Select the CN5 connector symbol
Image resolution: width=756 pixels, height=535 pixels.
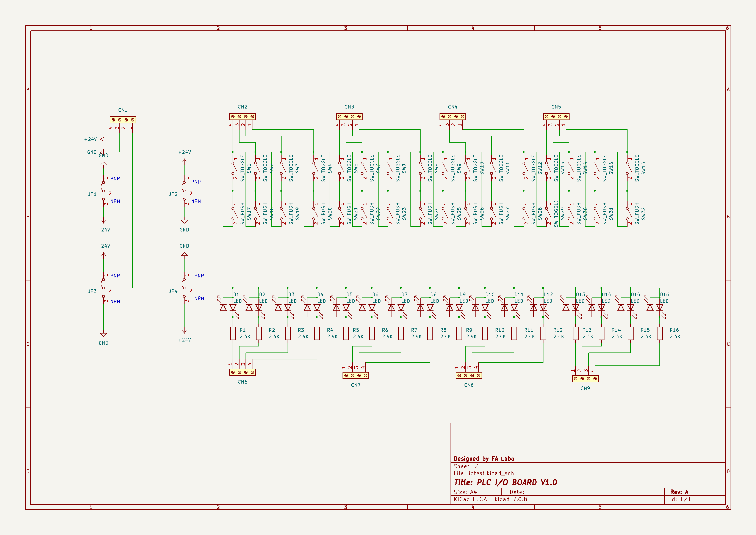pos(556,117)
